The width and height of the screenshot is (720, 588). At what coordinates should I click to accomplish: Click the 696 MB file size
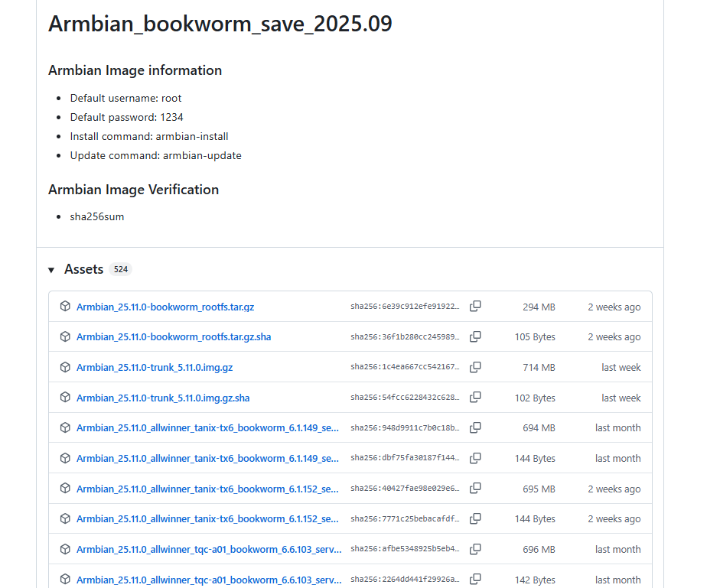pos(539,550)
